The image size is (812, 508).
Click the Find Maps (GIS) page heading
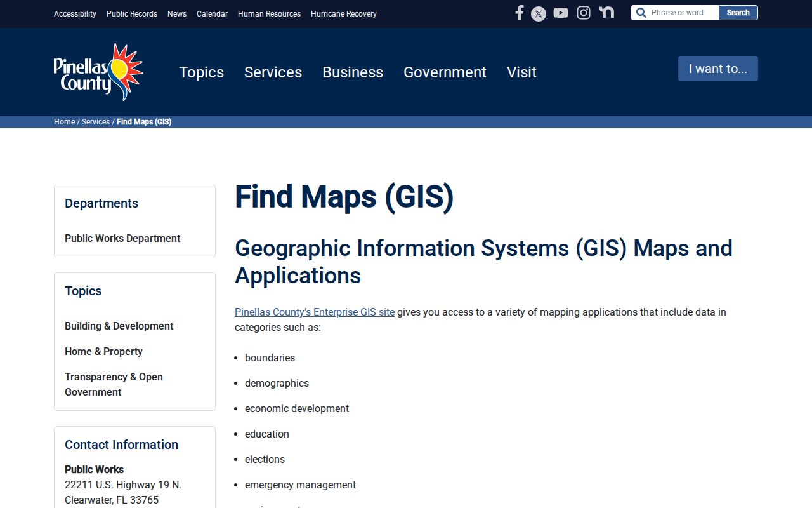[344, 196]
